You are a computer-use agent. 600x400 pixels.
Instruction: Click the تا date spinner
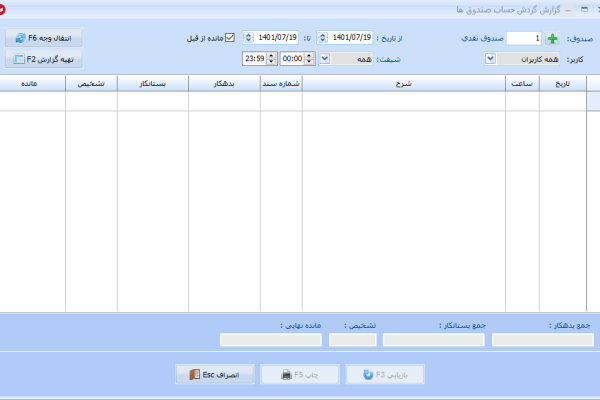[x=248, y=38]
